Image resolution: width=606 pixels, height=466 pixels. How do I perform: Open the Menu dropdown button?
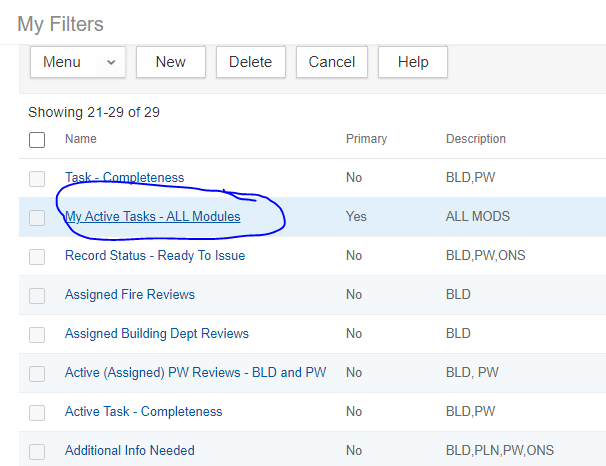point(78,62)
